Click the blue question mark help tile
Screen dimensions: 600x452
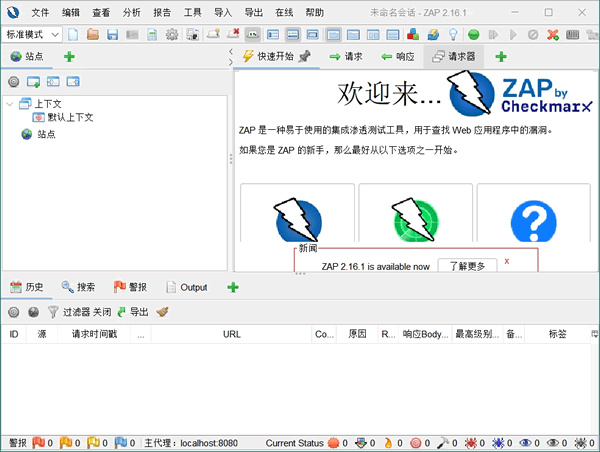pyautogui.click(x=533, y=220)
